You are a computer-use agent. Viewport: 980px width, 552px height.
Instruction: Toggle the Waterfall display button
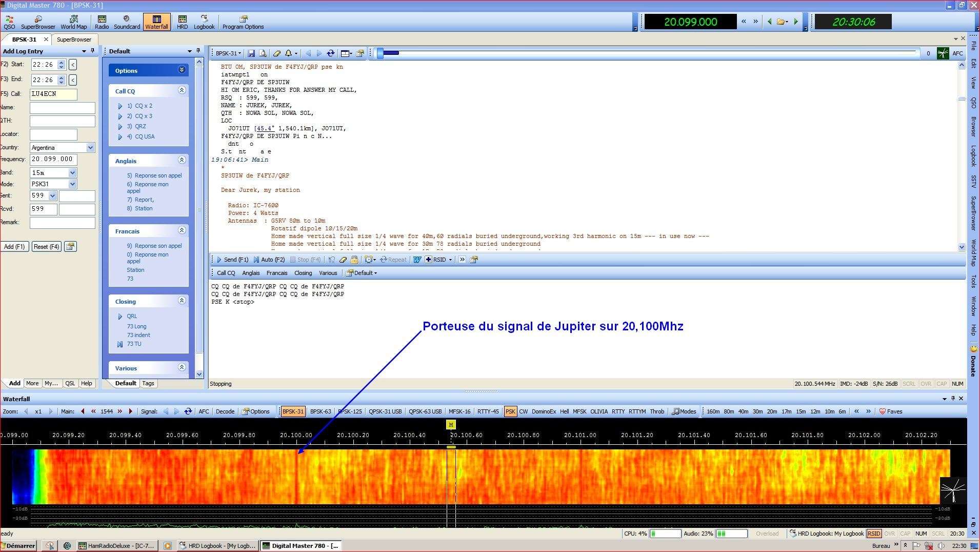157,22
